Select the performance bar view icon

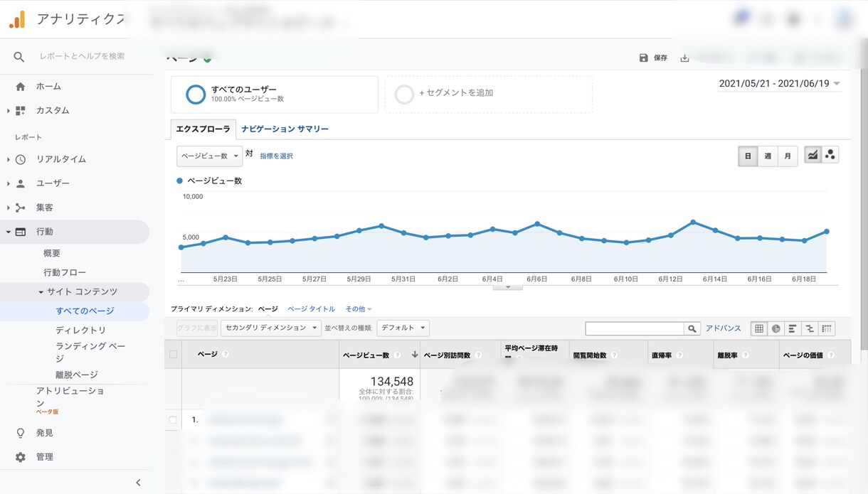coord(793,328)
